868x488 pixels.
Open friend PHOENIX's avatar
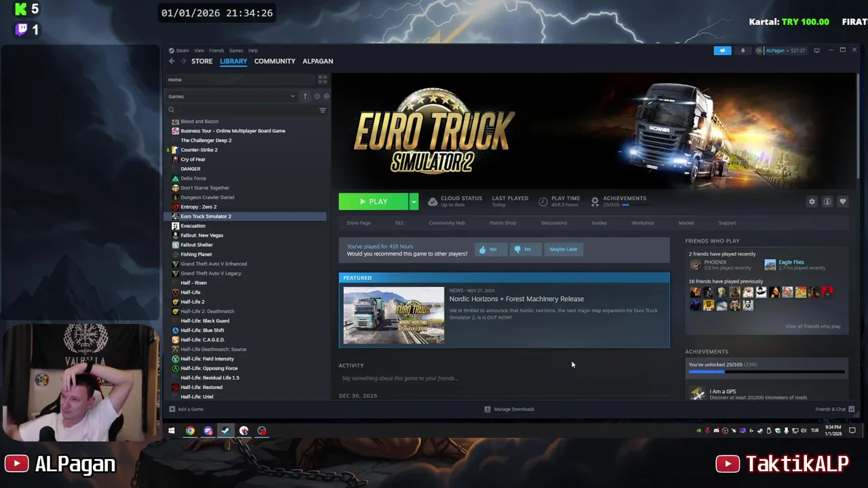click(x=695, y=264)
